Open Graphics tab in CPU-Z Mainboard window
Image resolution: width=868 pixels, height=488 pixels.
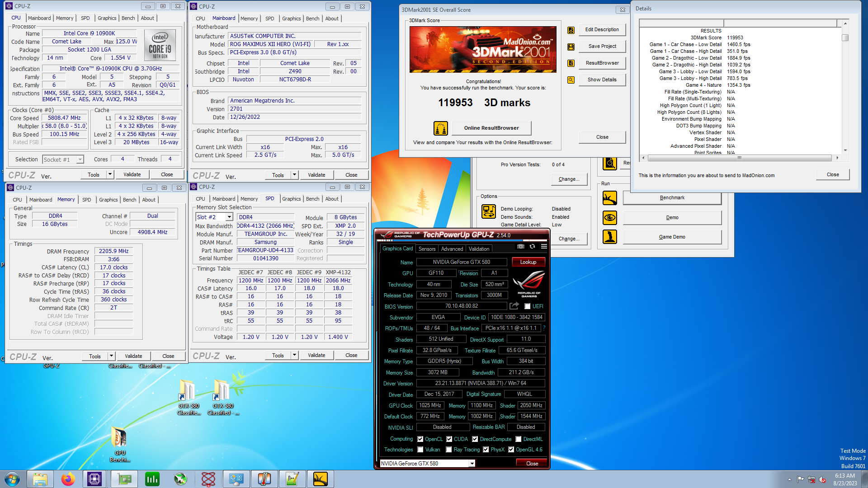pos(291,19)
